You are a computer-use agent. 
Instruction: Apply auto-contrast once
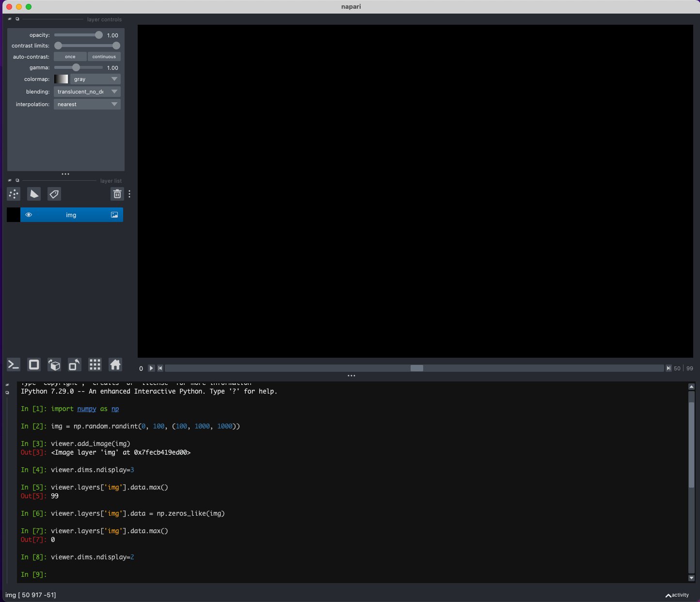tap(70, 56)
